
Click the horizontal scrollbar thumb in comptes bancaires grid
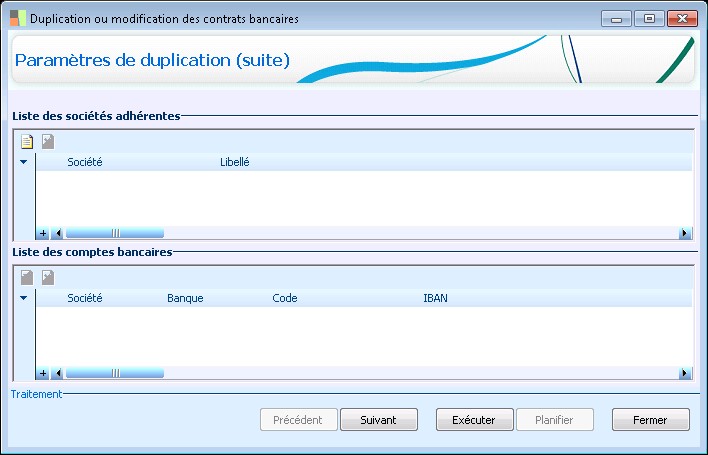click(x=115, y=373)
